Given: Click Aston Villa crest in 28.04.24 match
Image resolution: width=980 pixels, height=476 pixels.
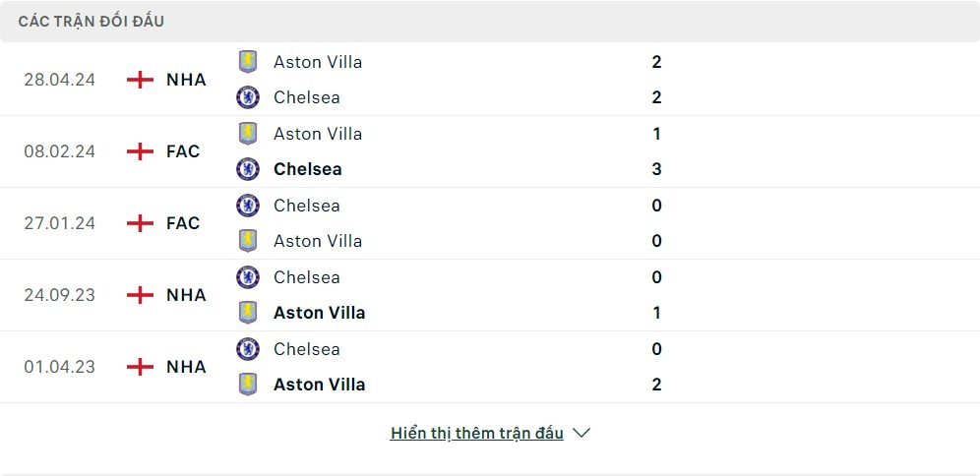Looking at the screenshot, I should 248,61.
